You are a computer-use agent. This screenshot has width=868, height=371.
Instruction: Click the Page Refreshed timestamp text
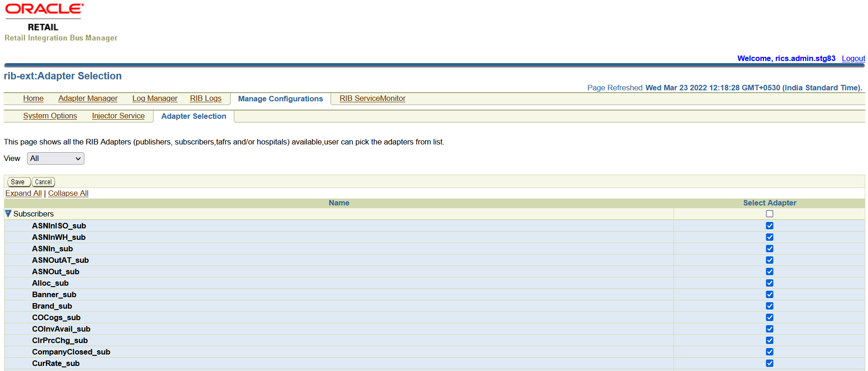click(725, 88)
